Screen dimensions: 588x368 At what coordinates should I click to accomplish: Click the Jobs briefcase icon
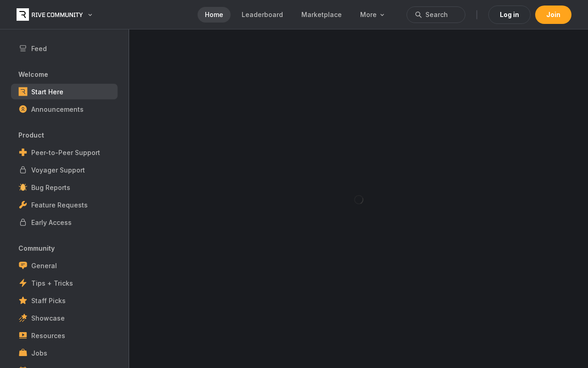(23, 353)
